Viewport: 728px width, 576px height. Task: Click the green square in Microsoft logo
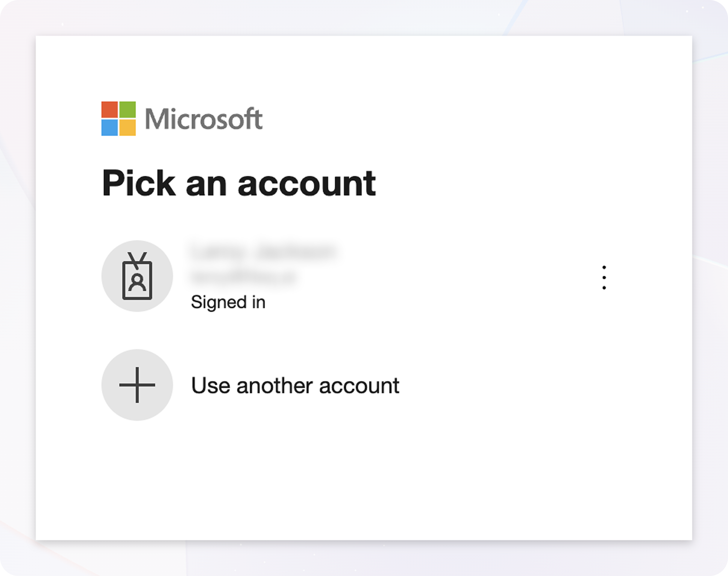pos(128,110)
